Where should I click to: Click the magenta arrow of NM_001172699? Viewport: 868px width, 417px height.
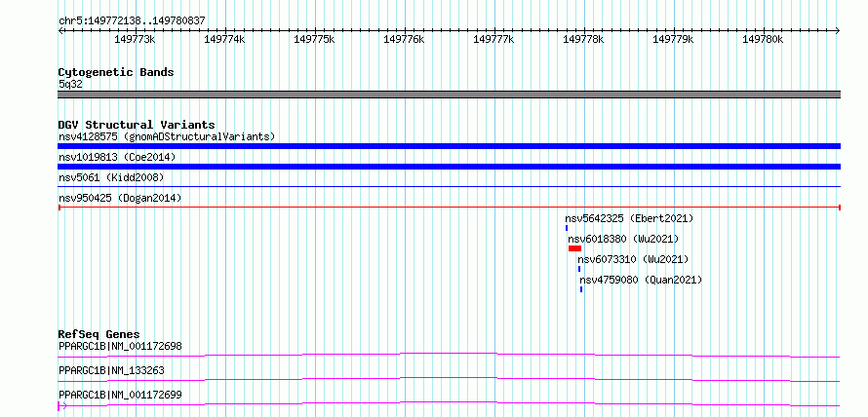click(62, 406)
